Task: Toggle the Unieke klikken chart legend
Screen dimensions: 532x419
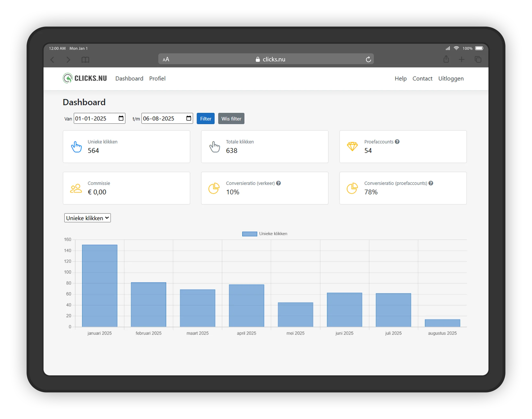Action: point(265,234)
